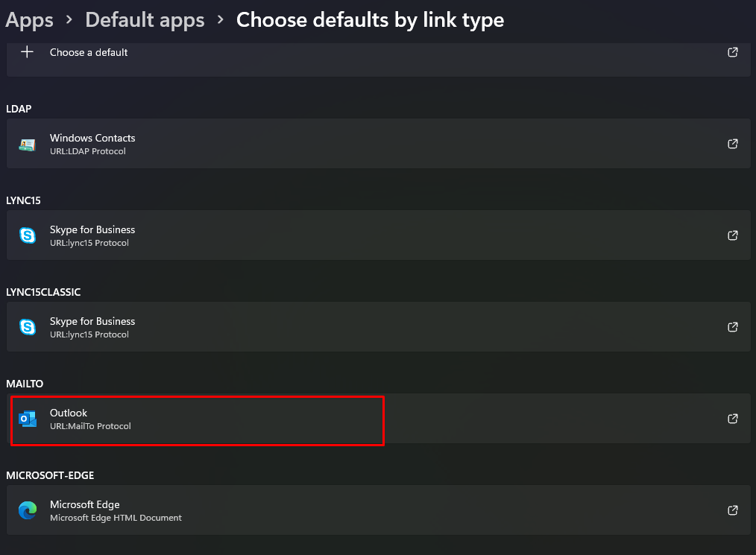Open external link icon for LDAP row
The height and width of the screenshot is (555, 756).
pyautogui.click(x=733, y=144)
